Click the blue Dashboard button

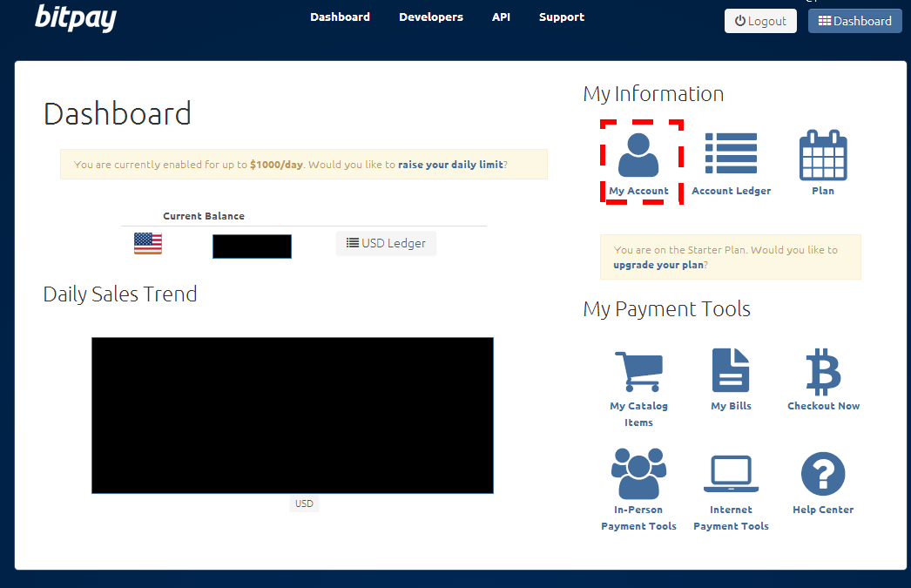pyautogui.click(x=854, y=21)
